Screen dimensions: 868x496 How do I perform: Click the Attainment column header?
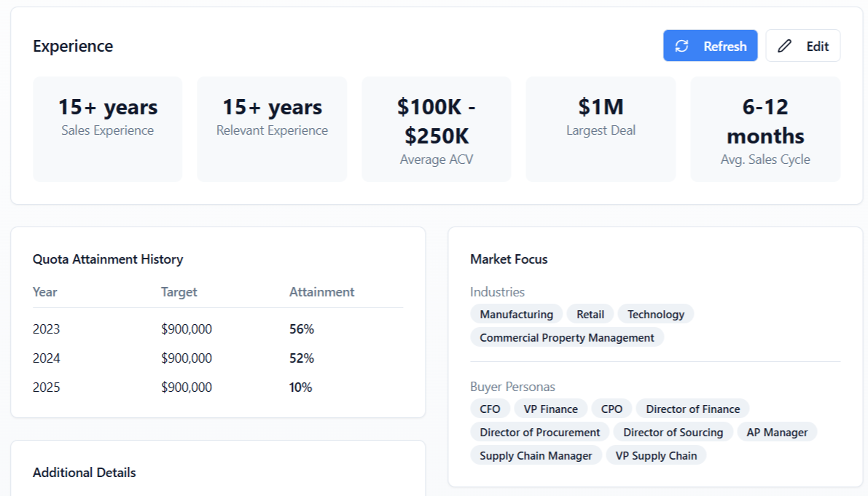click(321, 292)
